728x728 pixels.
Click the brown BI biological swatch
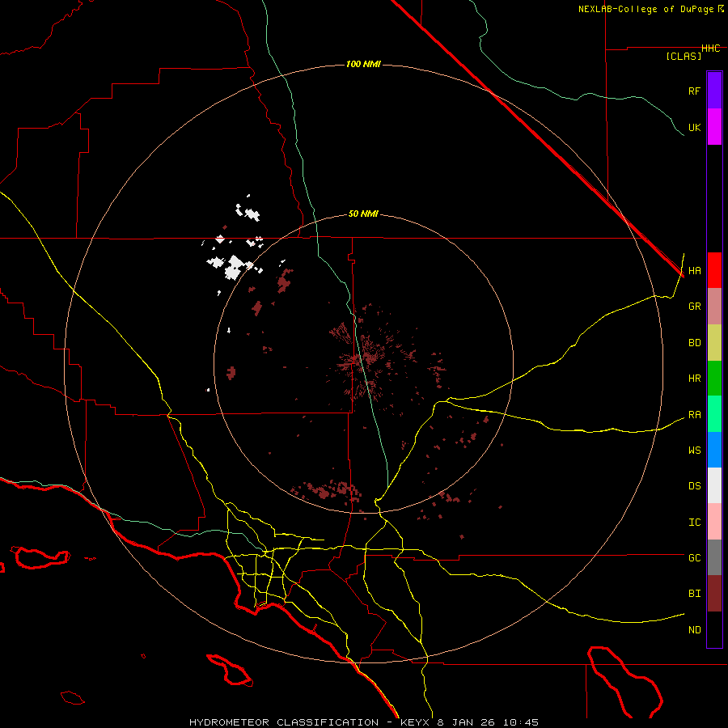click(x=714, y=593)
